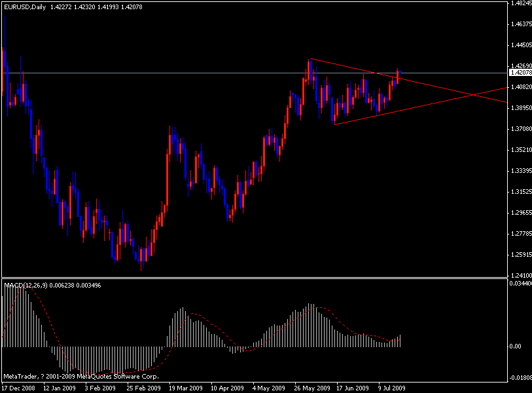Click the 1.35210 price axis label
The width and height of the screenshot is (532, 393).
click(x=521, y=150)
